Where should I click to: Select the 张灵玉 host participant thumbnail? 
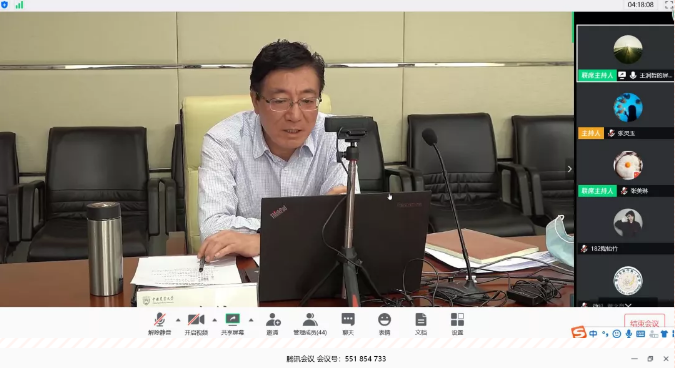coord(626,111)
